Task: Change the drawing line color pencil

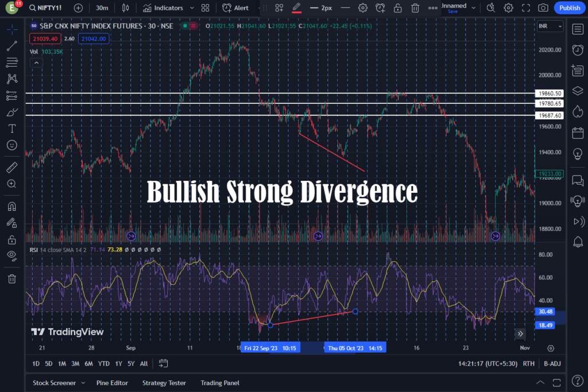Action: tap(297, 8)
